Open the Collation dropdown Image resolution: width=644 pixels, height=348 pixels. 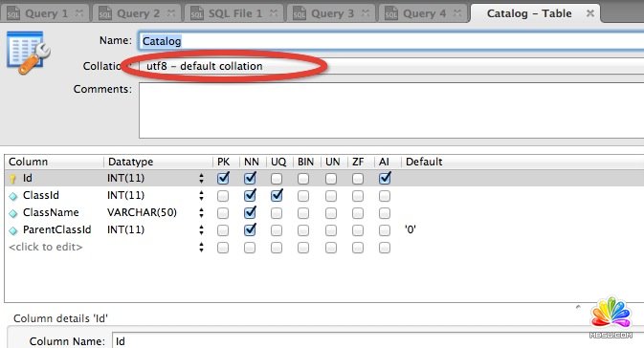391,66
